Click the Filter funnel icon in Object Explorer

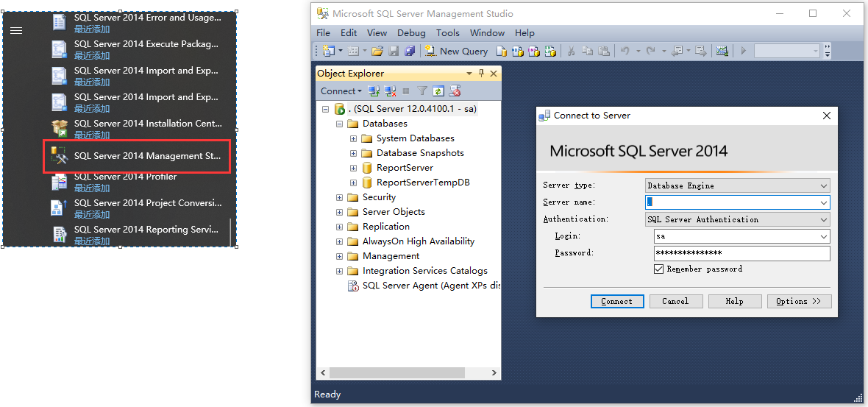422,91
